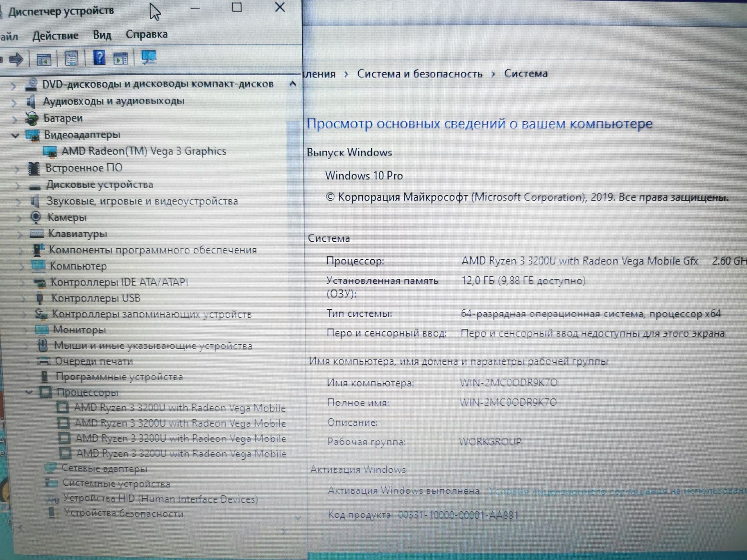
Task: Click the audio inputs speaker icon
Action: tap(31, 102)
